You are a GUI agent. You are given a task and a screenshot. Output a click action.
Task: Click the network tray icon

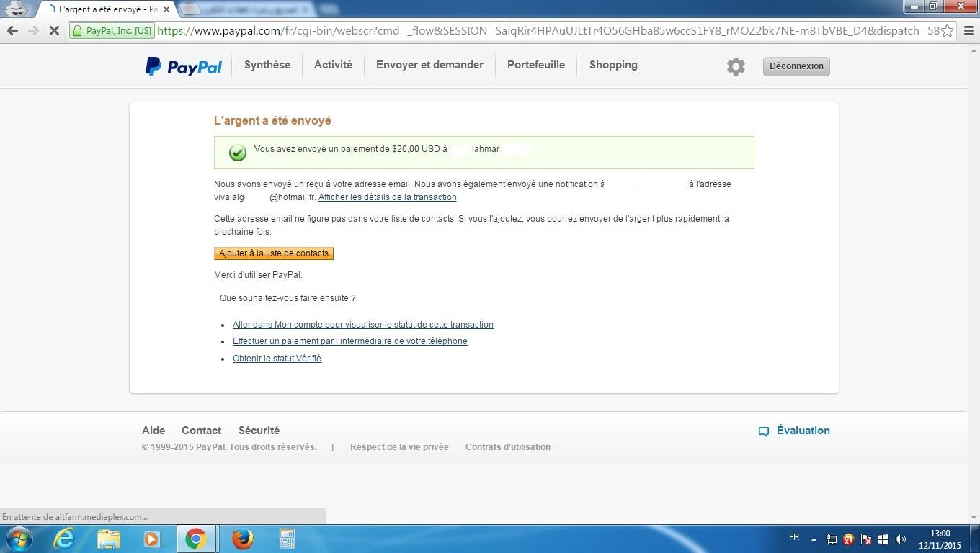click(831, 539)
